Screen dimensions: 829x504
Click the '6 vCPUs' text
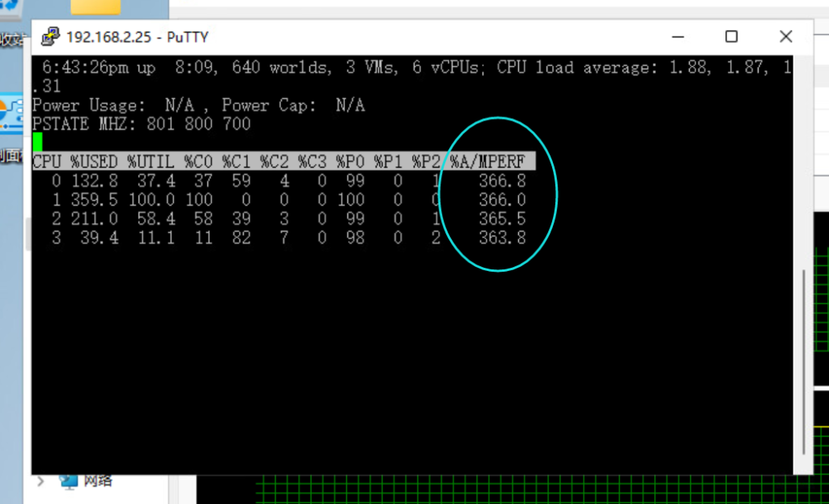[445, 68]
